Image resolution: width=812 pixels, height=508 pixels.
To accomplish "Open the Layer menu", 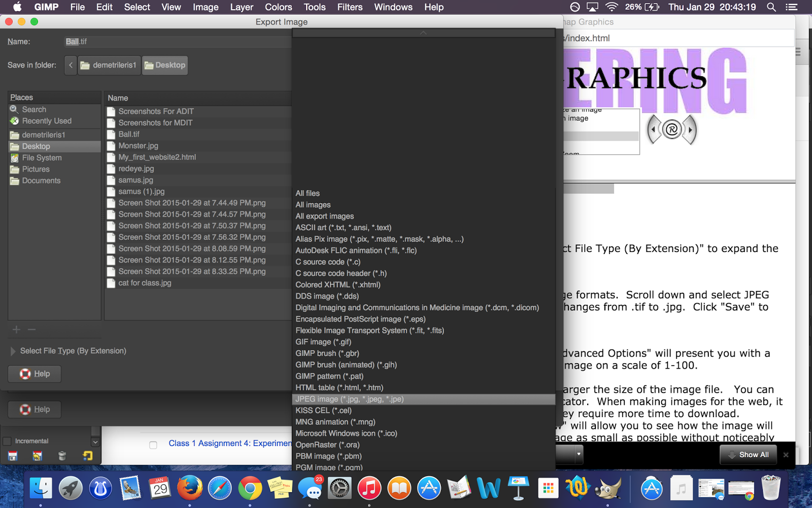I will tap(242, 7).
